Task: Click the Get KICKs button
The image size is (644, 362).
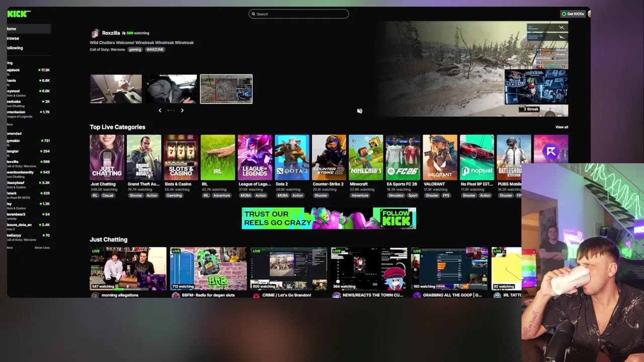Action: pos(573,14)
